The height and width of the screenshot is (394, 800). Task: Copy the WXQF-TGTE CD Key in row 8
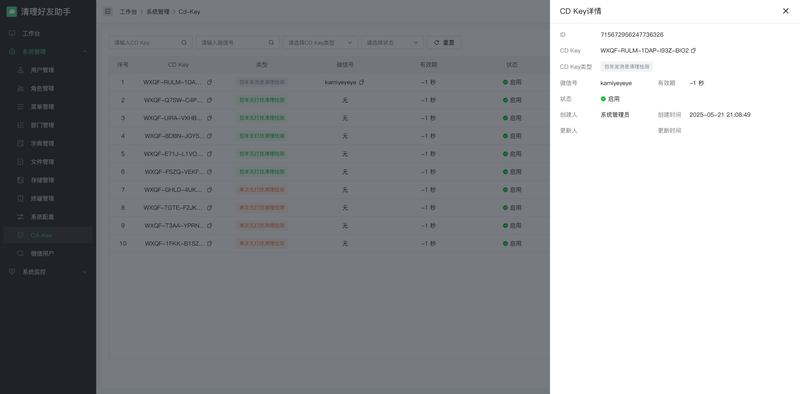[x=209, y=208]
